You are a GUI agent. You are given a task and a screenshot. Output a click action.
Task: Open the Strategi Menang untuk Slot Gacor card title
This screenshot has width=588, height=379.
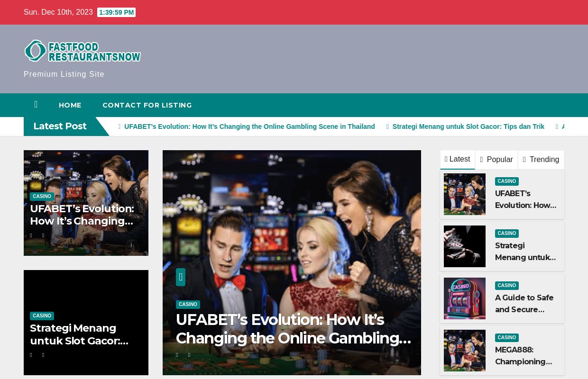[79, 334]
